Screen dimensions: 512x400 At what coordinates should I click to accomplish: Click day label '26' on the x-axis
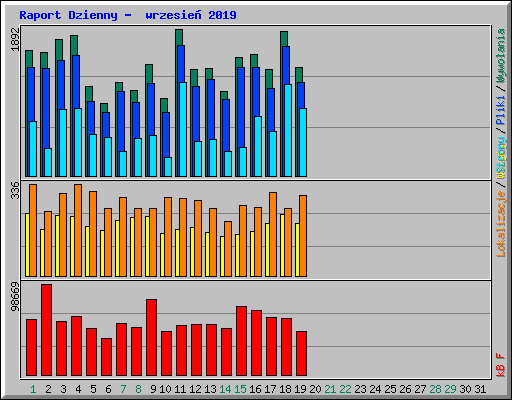(x=405, y=389)
